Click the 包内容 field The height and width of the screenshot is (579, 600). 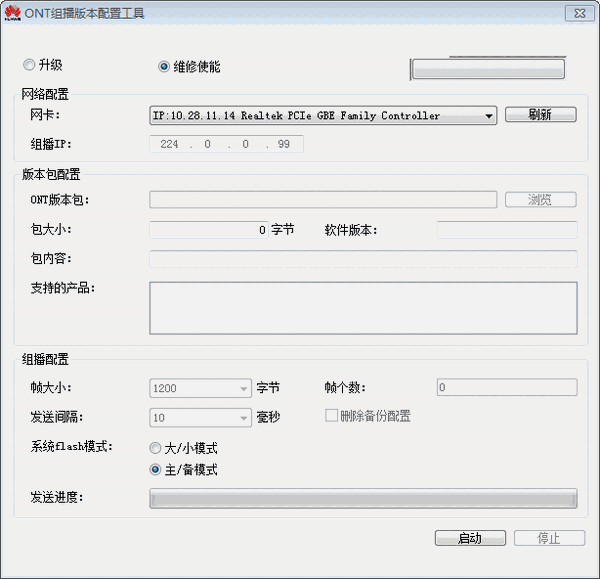(x=363, y=259)
